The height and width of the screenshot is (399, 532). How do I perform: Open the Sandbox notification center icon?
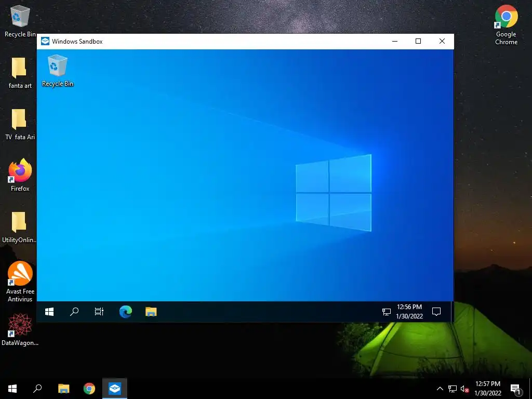[436, 312]
